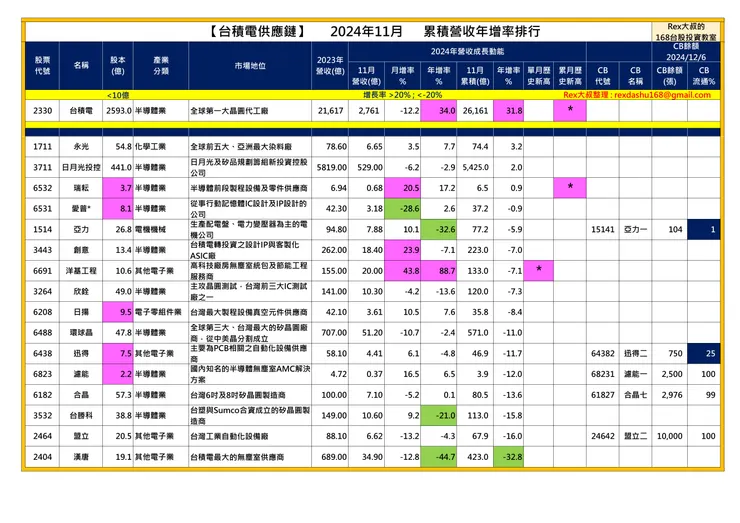Click the pink 88.7 annual growth cell

point(438,270)
